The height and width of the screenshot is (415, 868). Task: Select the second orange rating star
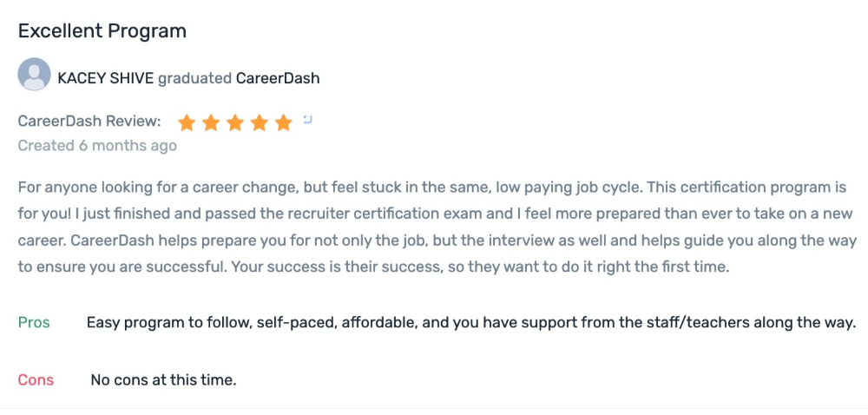(x=211, y=122)
